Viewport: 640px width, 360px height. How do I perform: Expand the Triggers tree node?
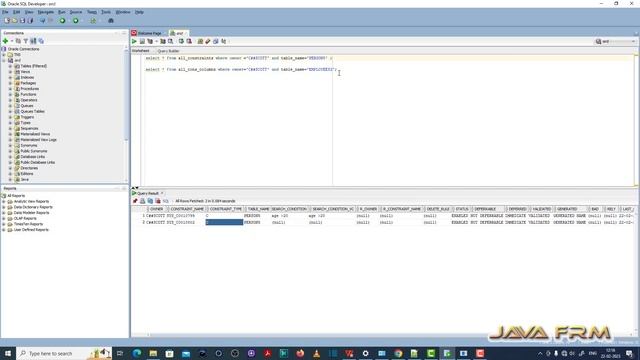tap(10, 117)
